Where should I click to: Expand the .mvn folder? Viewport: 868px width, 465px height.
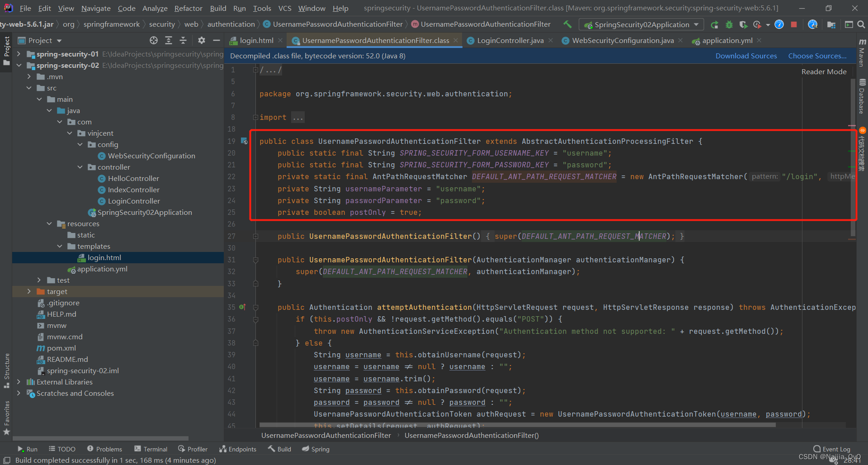(x=29, y=76)
